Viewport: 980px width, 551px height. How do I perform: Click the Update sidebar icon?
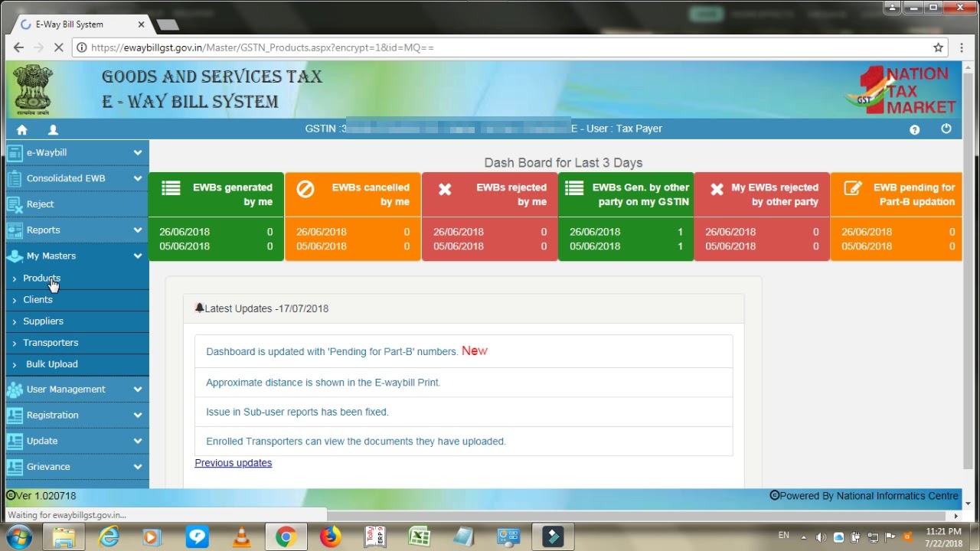(x=15, y=441)
